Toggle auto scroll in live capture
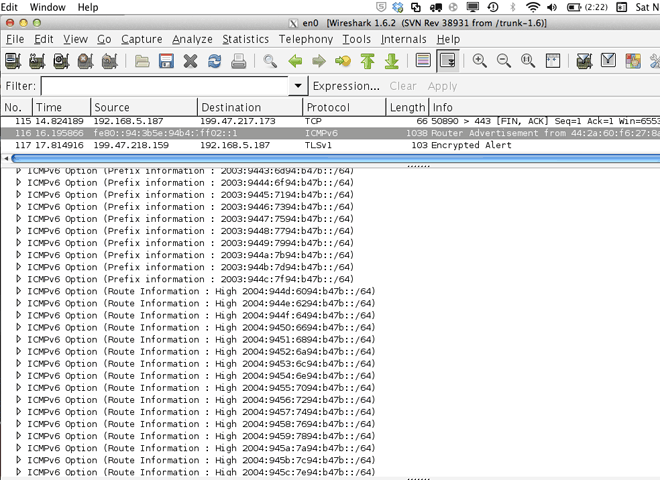The image size is (660, 480). tap(447, 61)
